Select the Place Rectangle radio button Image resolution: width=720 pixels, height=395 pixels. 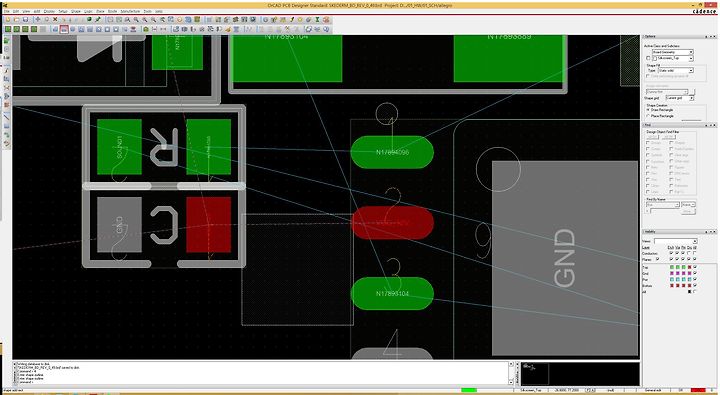tap(648, 116)
